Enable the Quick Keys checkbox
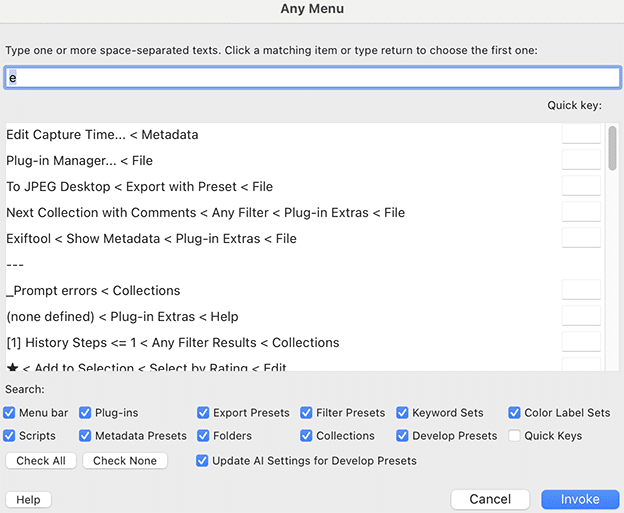This screenshot has width=624, height=513. click(515, 436)
